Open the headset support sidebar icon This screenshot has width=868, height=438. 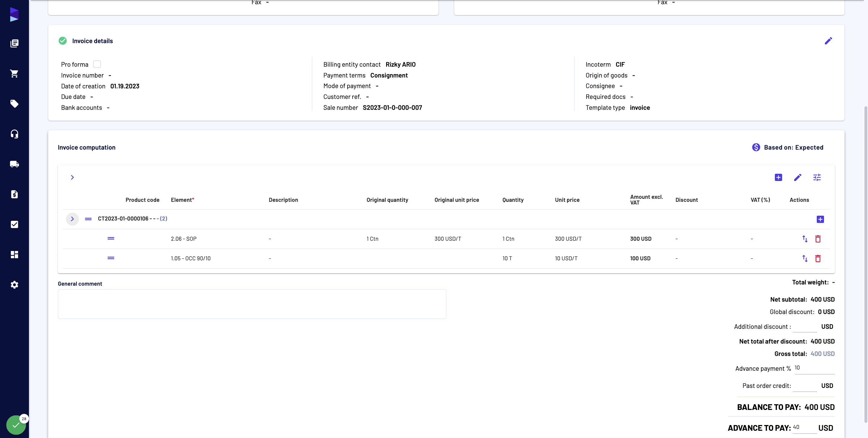point(14,134)
